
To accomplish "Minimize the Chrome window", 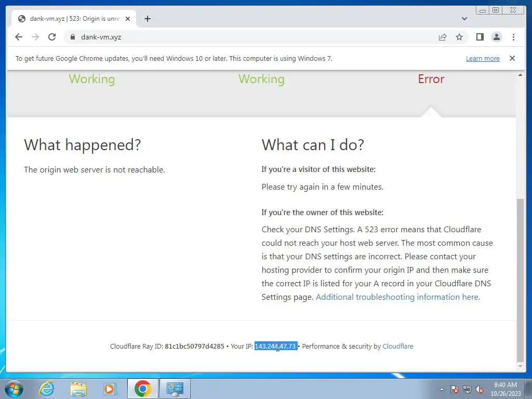I will tap(483, 10).
